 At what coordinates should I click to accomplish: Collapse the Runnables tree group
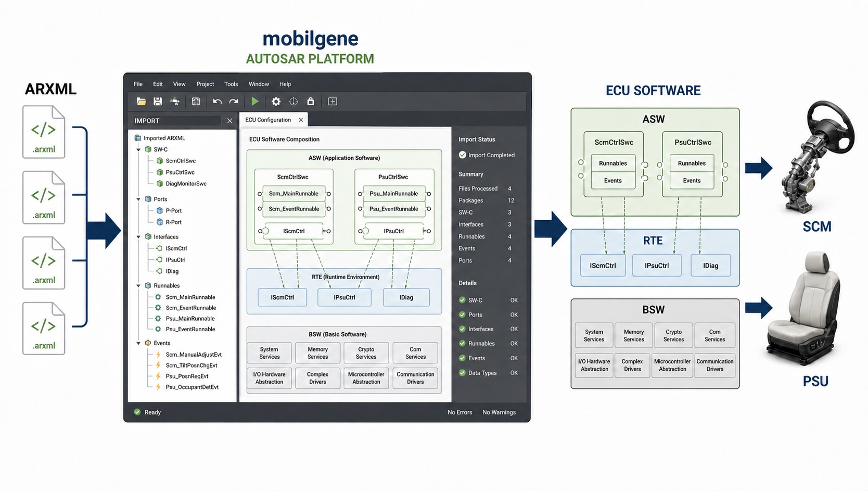(x=138, y=286)
